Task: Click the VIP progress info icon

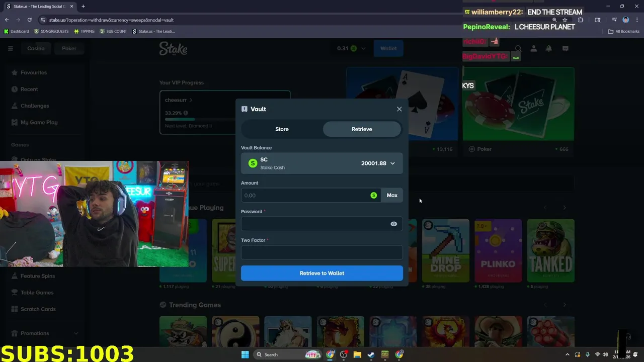Action: click(x=186, y=113)
